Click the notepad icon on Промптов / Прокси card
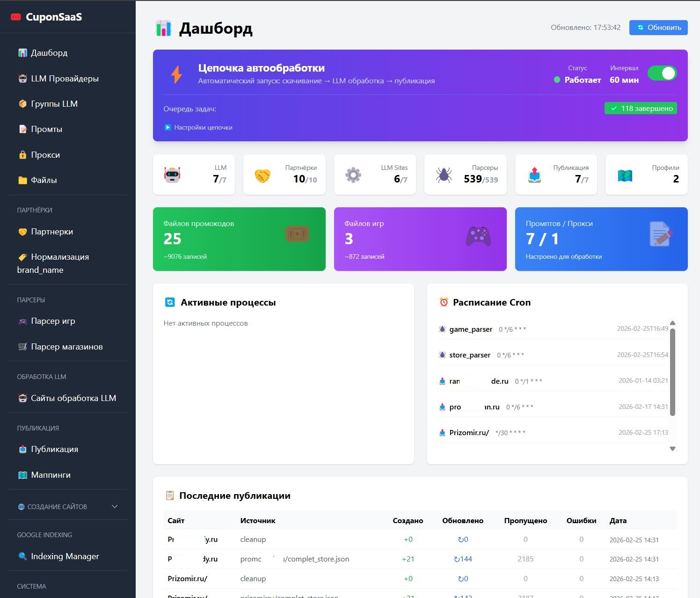Screen dimensions: 700x598 tap(661, 234)
